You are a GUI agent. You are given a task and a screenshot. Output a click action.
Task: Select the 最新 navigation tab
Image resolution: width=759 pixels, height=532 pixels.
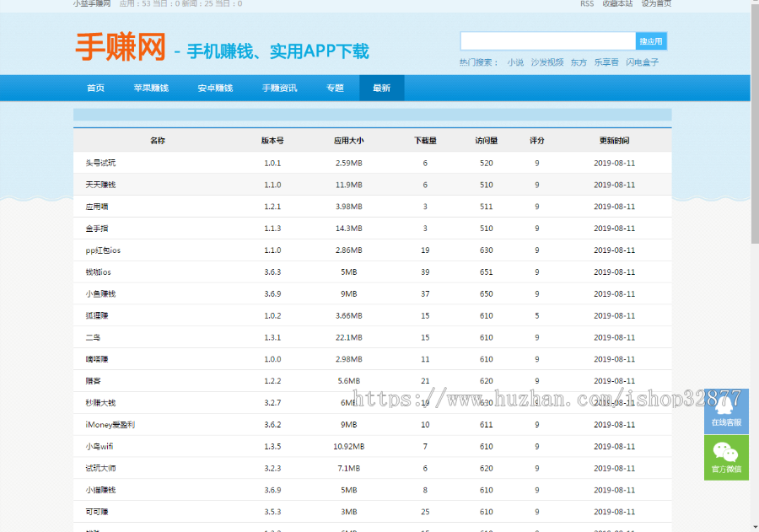point(381,88)
